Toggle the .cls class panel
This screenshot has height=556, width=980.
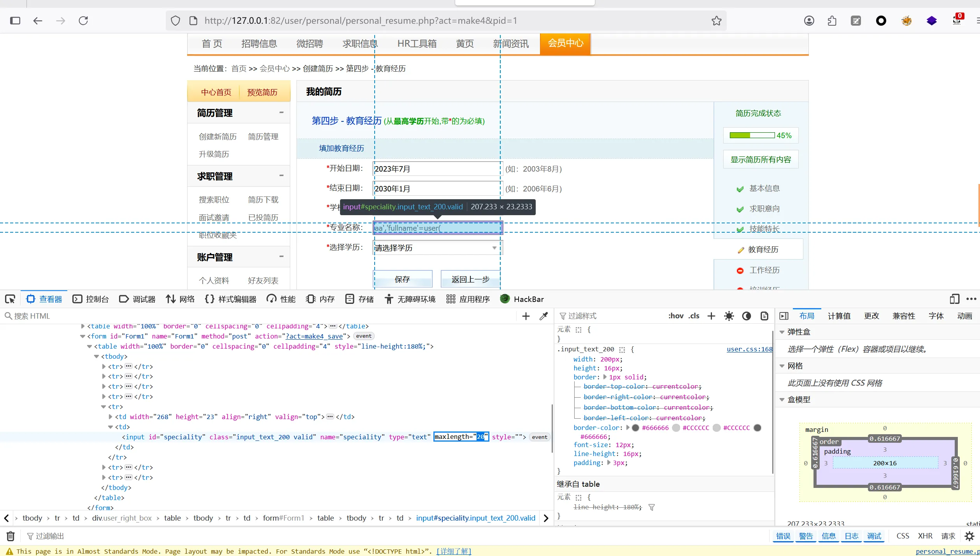point(694,316)
